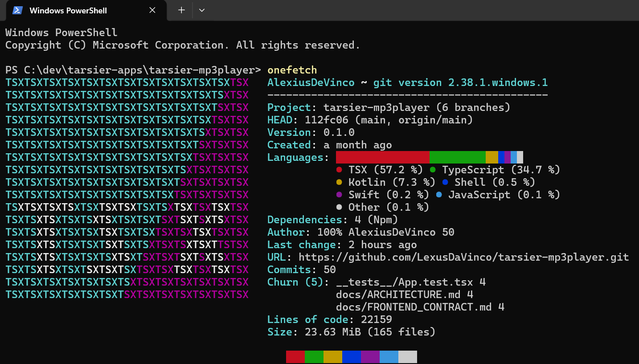The width and height of the screenshot is (639, 364).
Task: Click the AlexiusDeVinco username header
Action: tap(311, 82)
